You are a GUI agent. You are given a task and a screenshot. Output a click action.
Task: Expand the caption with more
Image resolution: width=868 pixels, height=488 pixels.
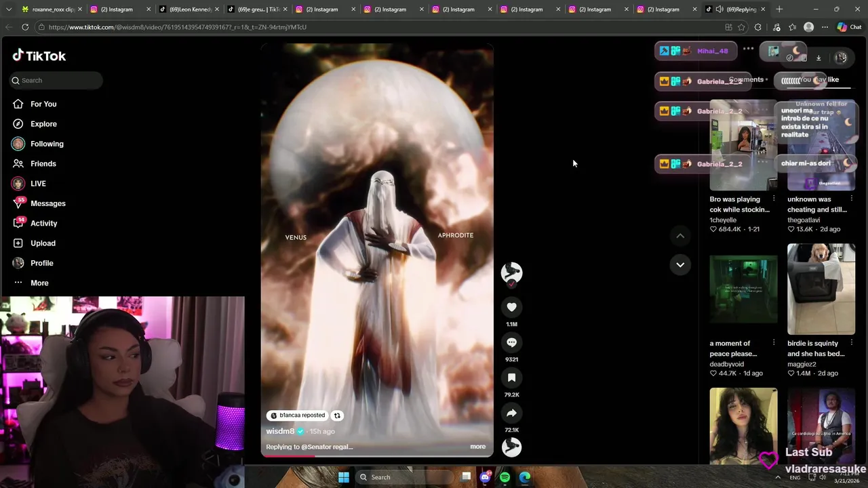[x=477, y=447]
